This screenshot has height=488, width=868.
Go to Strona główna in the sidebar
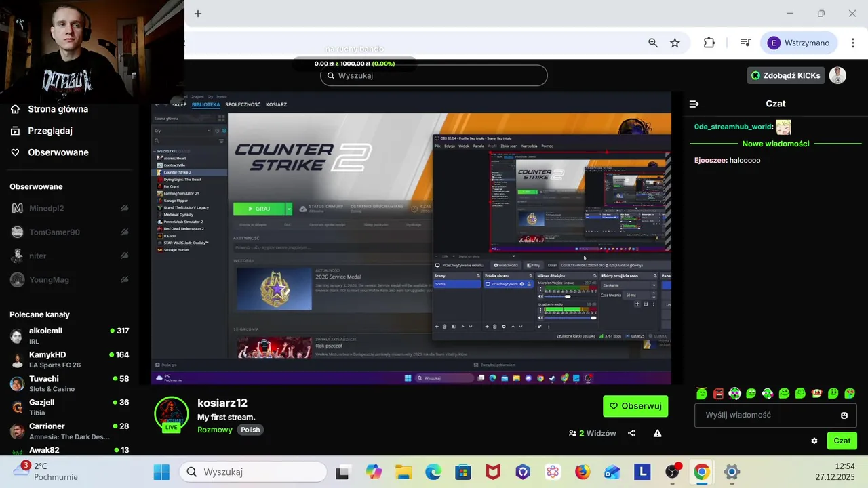[x=50, y=109]
